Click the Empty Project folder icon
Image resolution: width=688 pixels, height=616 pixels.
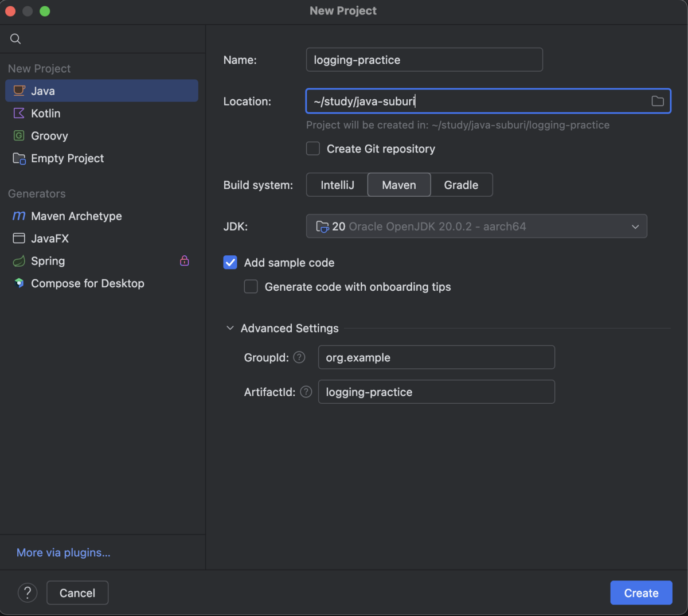coord(19,158)
